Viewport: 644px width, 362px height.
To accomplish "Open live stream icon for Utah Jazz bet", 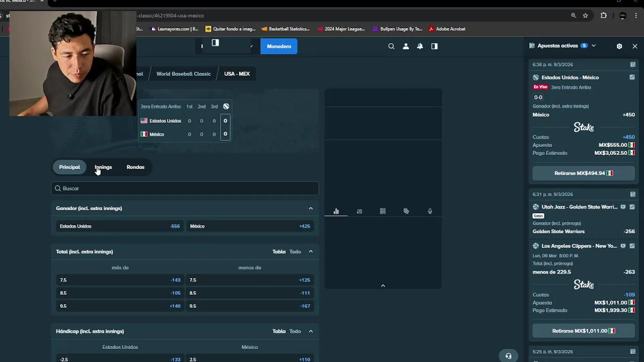I will [x=623, y=207].
